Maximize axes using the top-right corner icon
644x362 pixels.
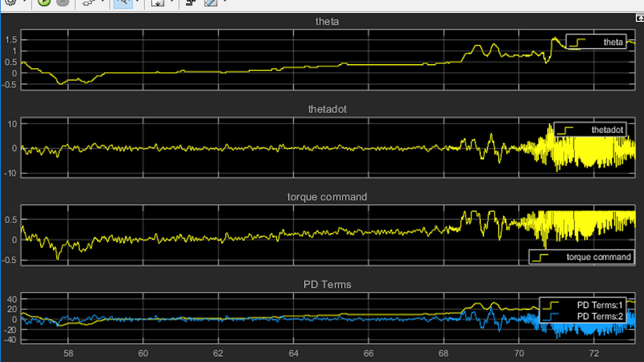[640, 18]
